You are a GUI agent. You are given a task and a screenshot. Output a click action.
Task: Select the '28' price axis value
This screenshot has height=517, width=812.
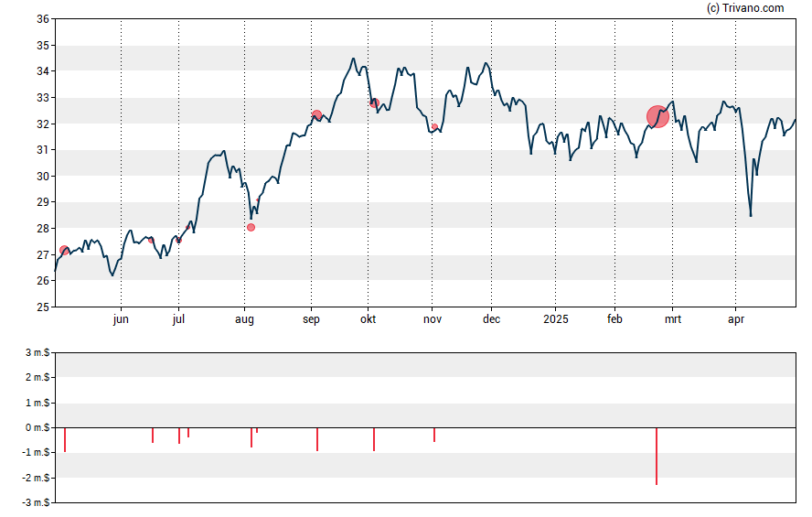43,229
